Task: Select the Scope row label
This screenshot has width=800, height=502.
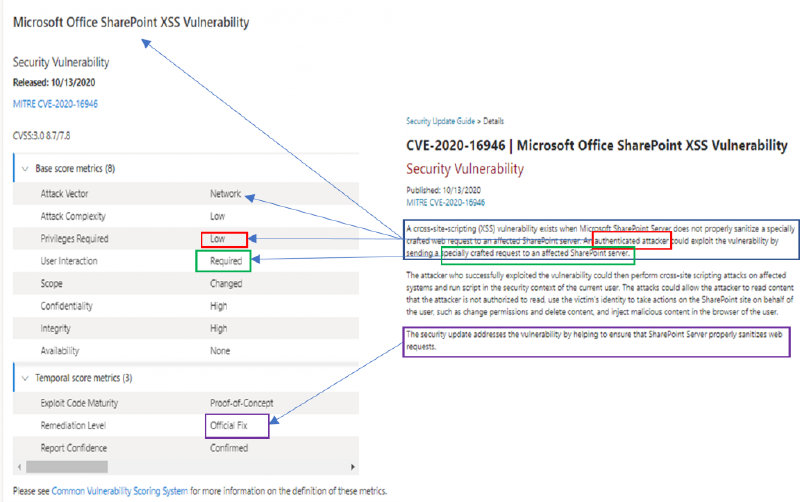Action: point(52,284)
